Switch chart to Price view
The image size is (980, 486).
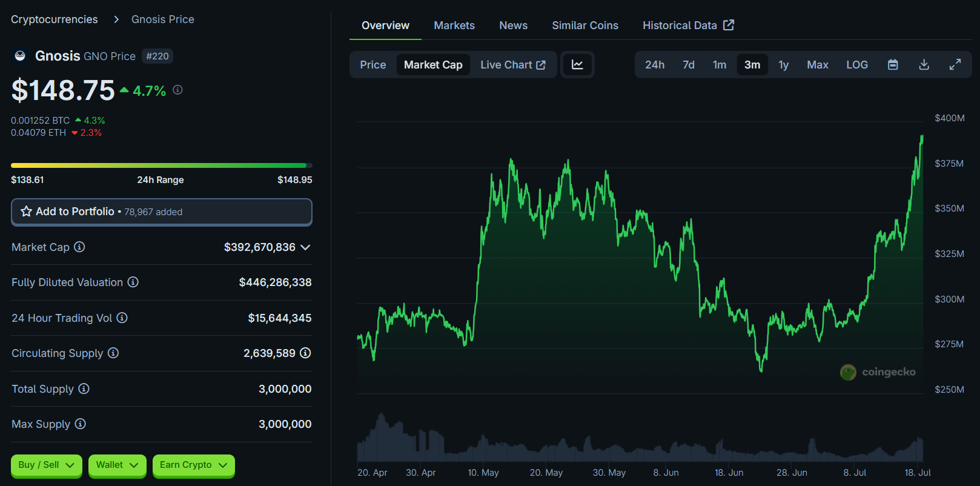click(x=372, y=65)
